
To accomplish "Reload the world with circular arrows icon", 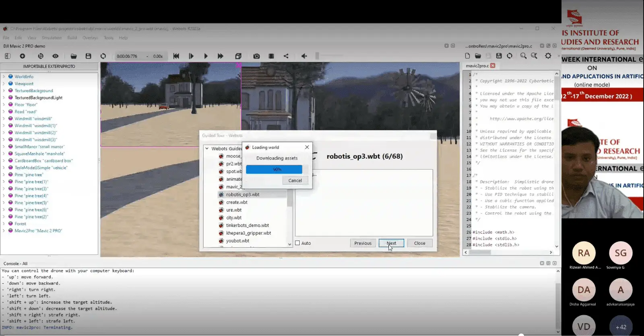I will 103,56.
